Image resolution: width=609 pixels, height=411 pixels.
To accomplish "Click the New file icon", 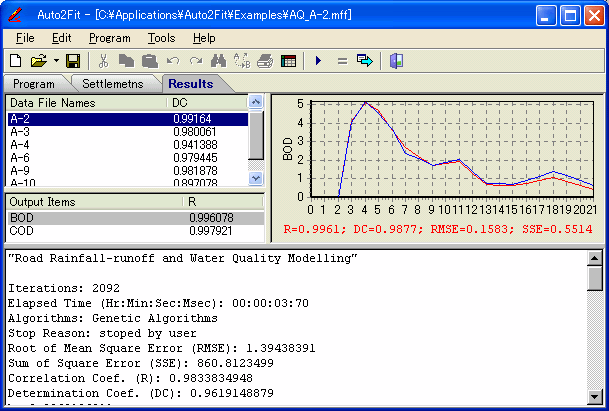I will pos(16,61).
